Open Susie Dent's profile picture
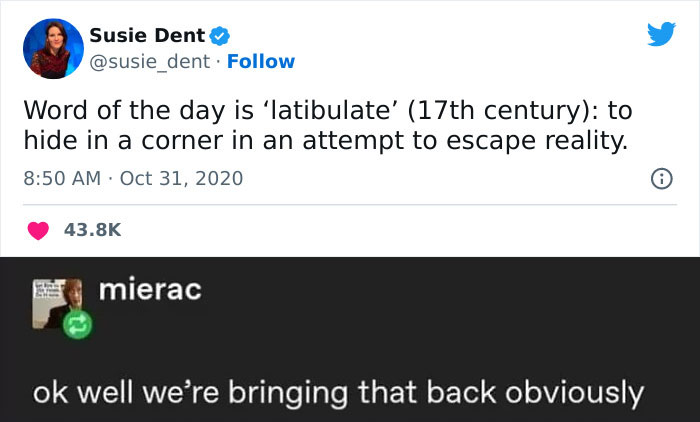 (49, 49)
